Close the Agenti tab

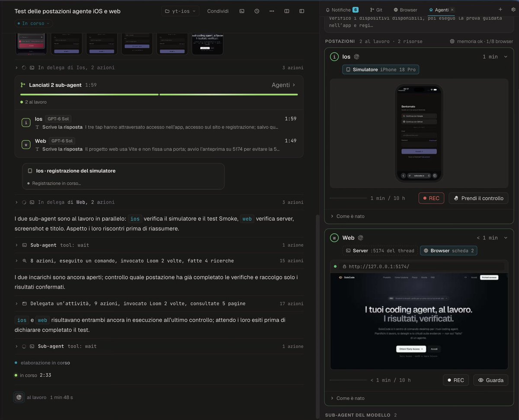[x=452, y=10]
